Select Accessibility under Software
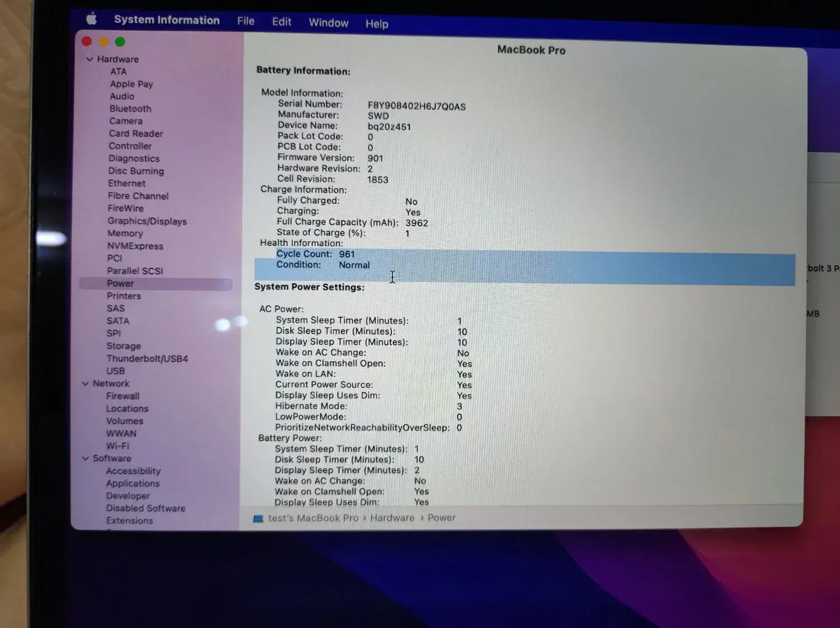 [x=133, y=471]
